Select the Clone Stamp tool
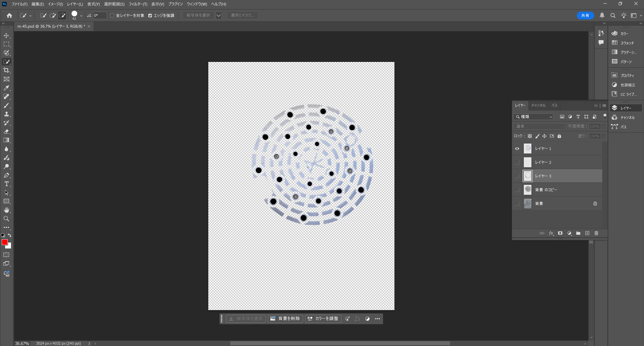 [x=6, y=114]
